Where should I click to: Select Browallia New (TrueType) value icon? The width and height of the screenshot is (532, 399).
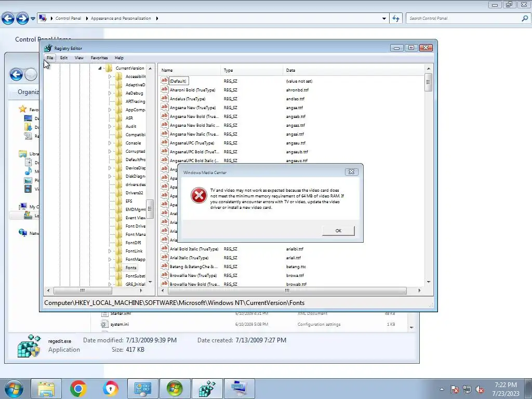coord(165,275)
